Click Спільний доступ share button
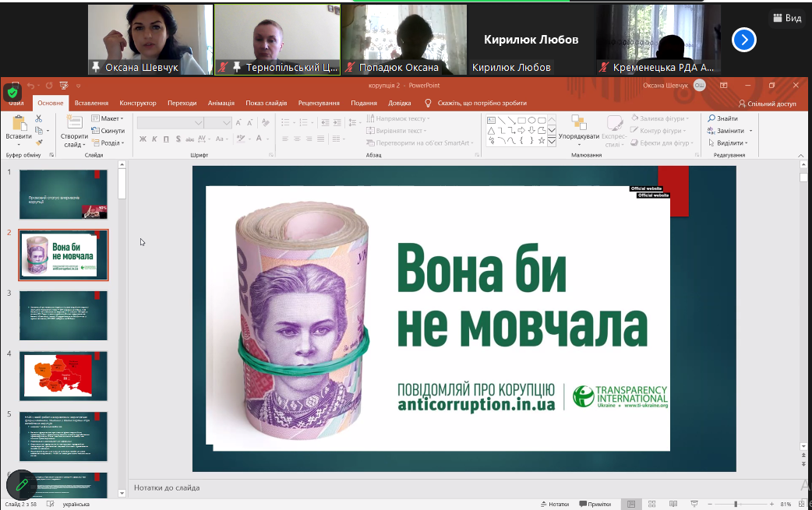The image size is (812, 510). coord(768,104)
